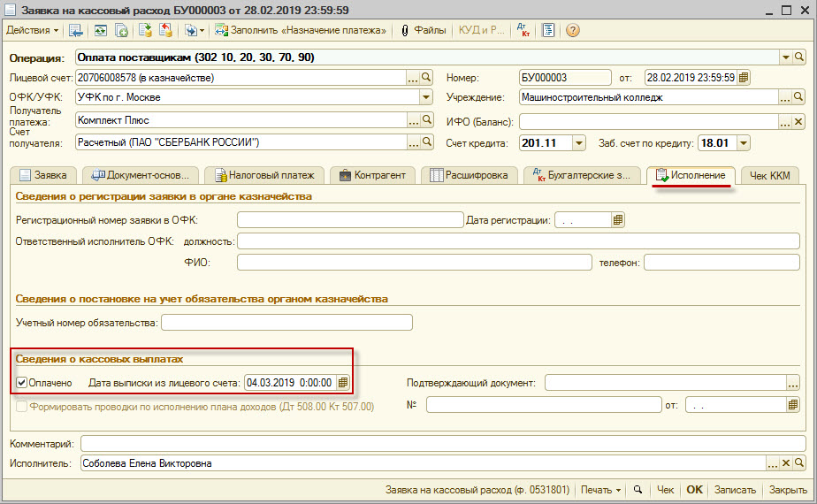
Task: Click the должность input field
Action: [x=518, y=241]
